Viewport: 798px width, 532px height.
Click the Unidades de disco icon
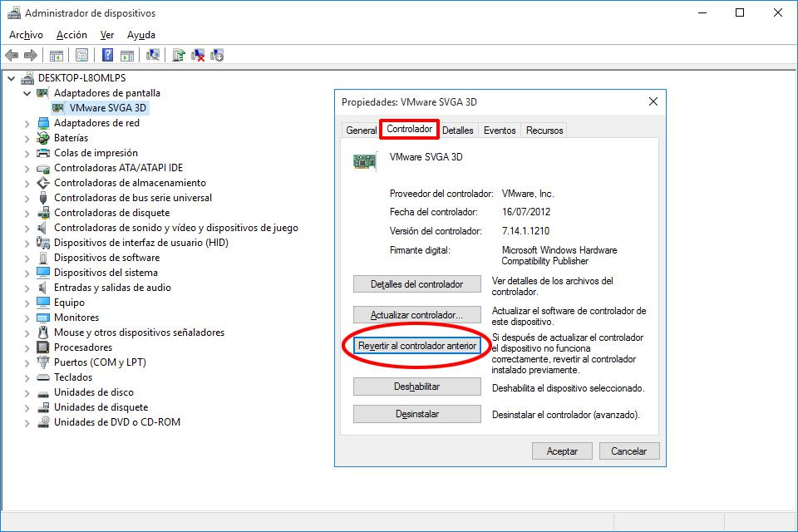click(42, 392)
